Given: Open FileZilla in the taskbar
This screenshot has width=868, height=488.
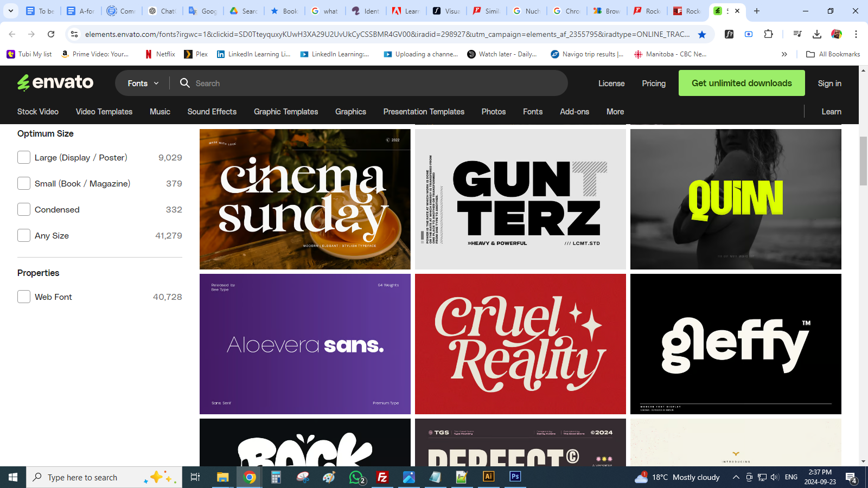Looking at the screenshot, I should point(382,477).
